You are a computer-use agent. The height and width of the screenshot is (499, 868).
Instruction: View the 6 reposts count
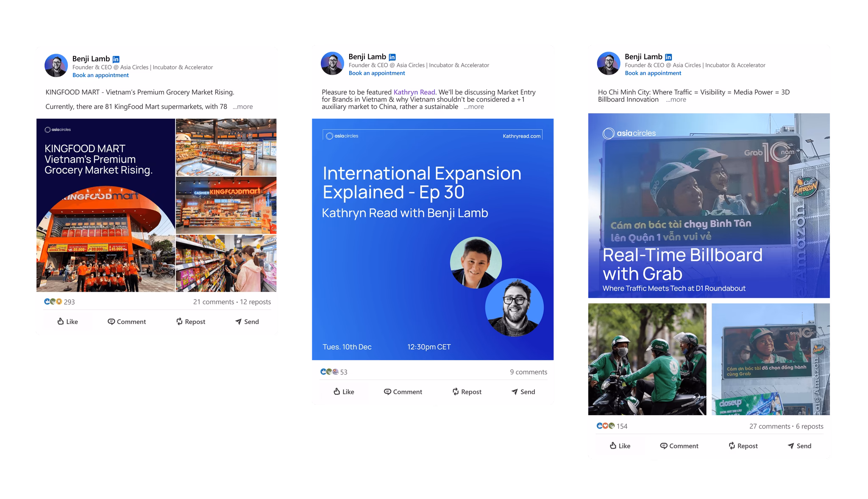pos(810,426)
